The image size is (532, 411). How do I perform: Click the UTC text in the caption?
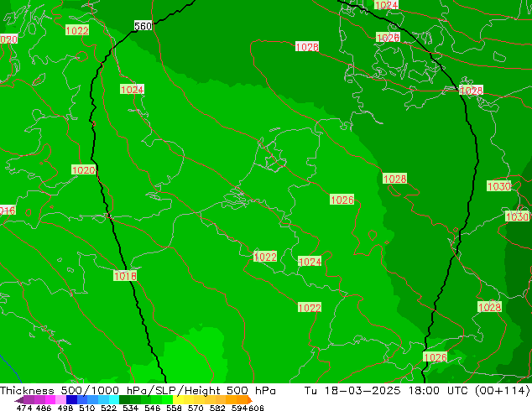tap(457, 391)
